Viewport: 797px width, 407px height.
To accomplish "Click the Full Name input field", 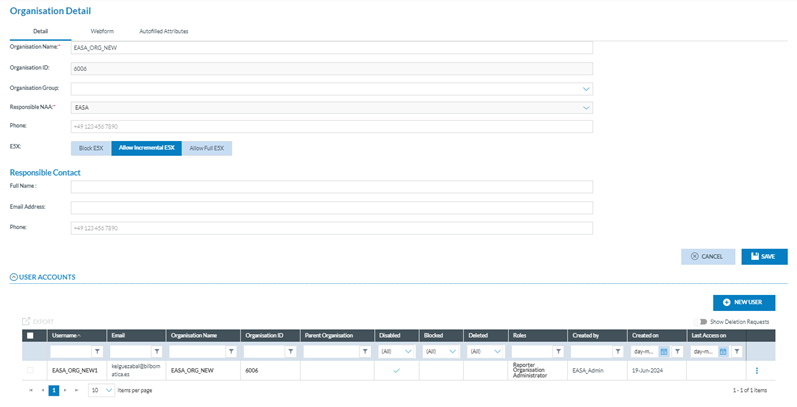I will point(331,187).
